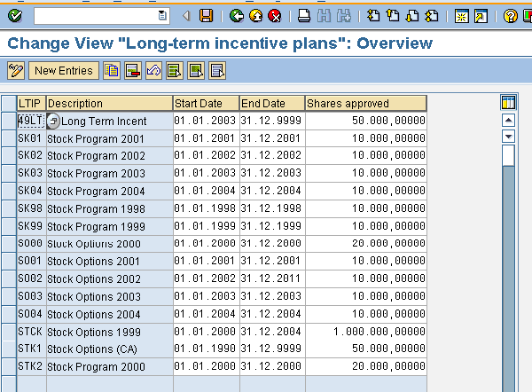The height and width of the screenshot is (392, 532).
Task: Select the row selector for 49LT
Action: coord(9,121)
